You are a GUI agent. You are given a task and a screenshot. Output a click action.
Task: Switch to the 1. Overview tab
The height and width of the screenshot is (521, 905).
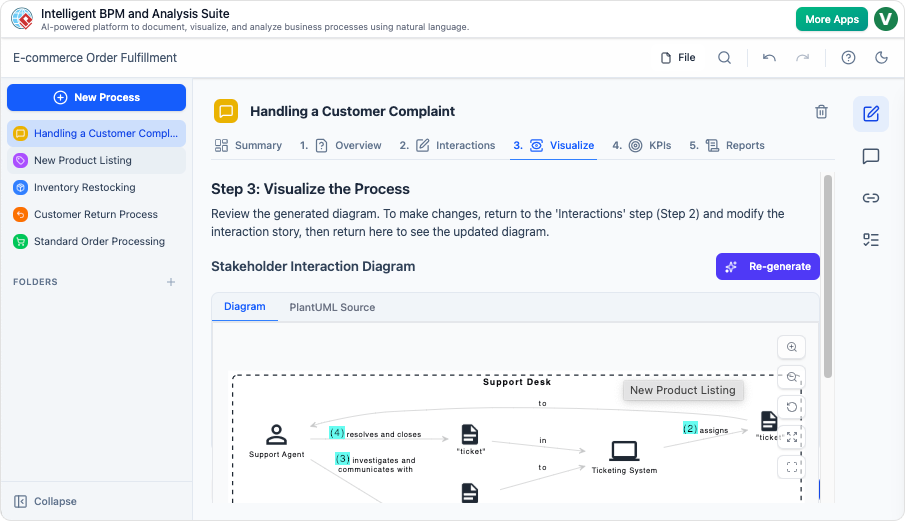point(341,145)
